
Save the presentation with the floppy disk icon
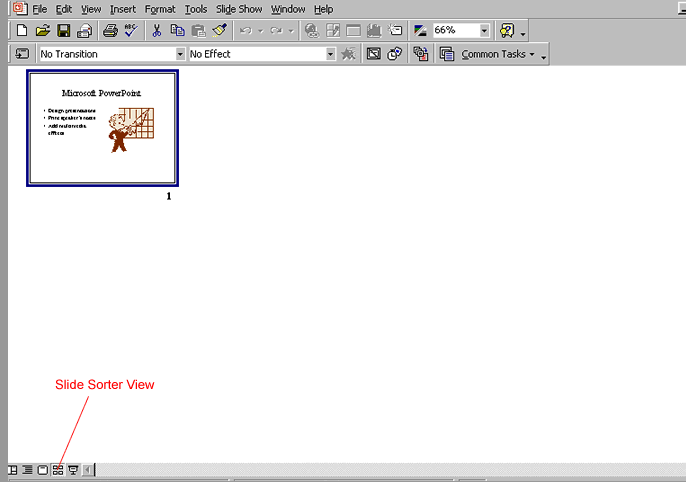pyautogui.click(x=64, y=31)
